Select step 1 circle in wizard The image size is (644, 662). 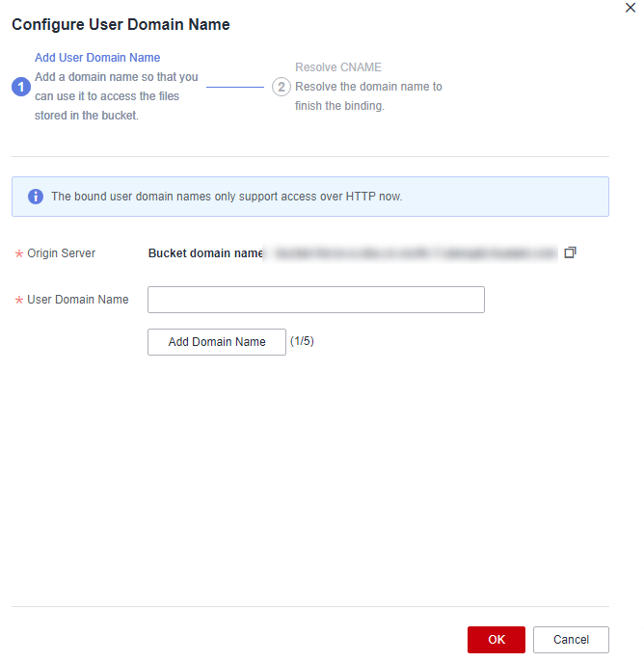click(x=20, y=87)
